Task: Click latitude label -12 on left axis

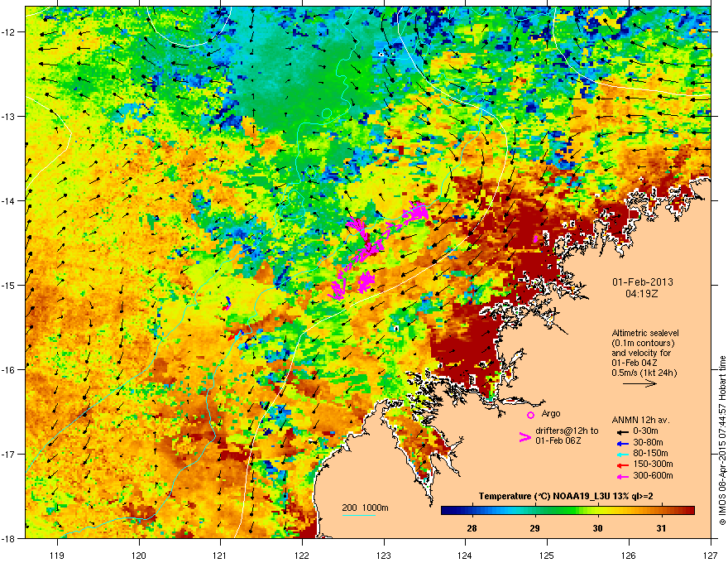Action: click(x=8, y=31)
